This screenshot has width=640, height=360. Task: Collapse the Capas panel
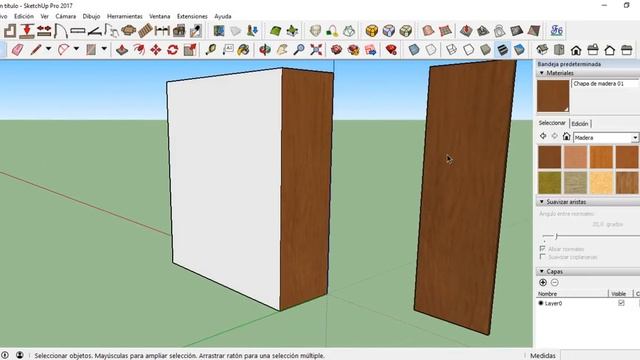coord(542,271)
